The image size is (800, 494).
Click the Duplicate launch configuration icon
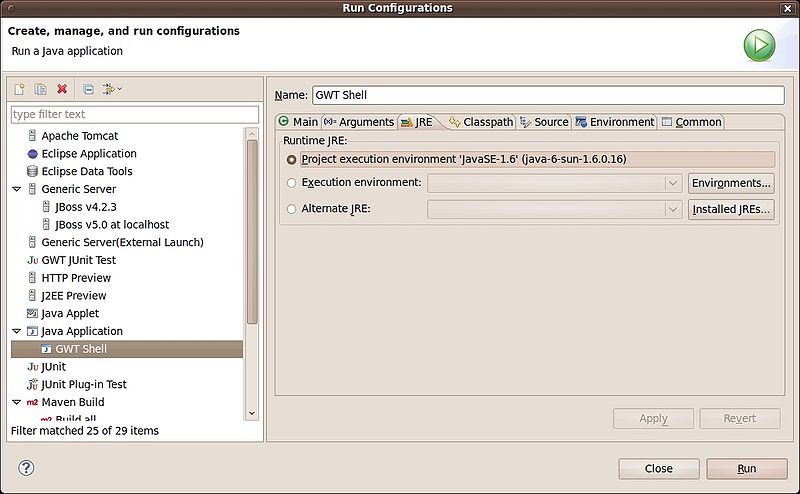(x=40, y=89)
